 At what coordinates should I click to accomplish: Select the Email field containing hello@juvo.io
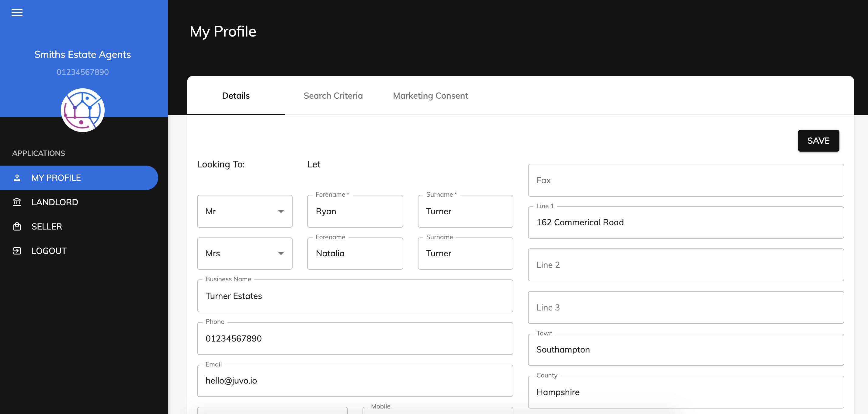355,381
